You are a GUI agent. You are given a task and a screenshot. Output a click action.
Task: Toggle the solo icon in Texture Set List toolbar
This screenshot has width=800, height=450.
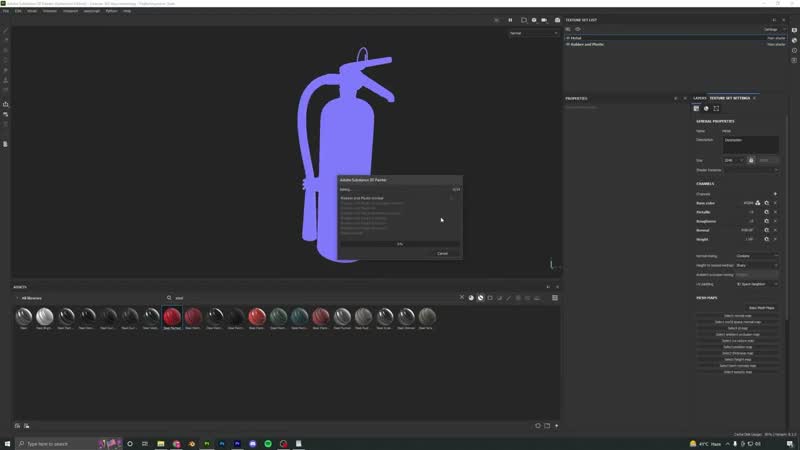pyautogui.click(x=568, y=29)
